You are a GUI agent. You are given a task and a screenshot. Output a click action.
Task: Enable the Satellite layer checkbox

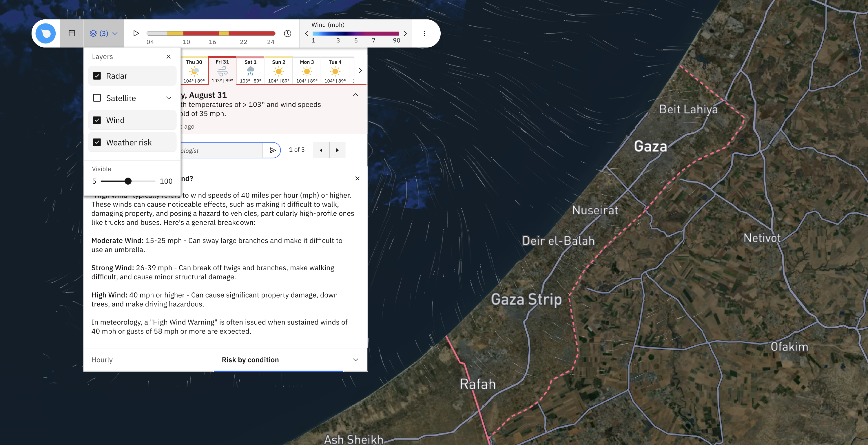97,98
